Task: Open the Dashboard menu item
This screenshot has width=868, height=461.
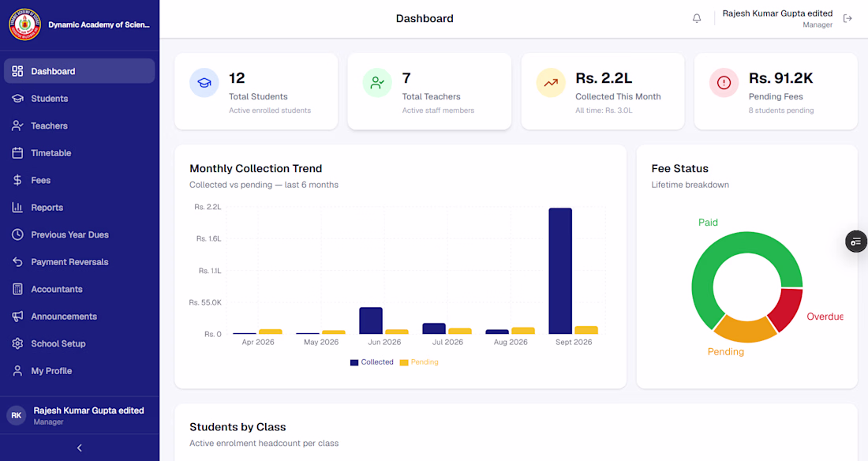Action: [79, 71]
